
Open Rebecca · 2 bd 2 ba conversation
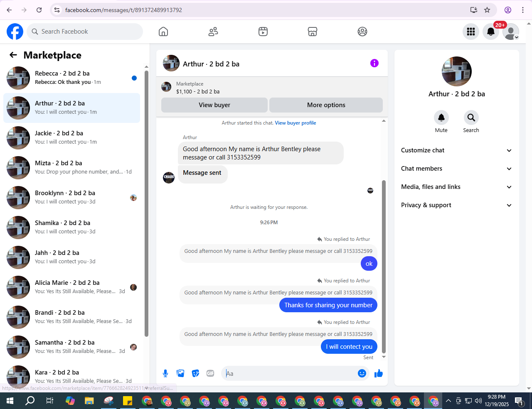click(x=71, y=78)
